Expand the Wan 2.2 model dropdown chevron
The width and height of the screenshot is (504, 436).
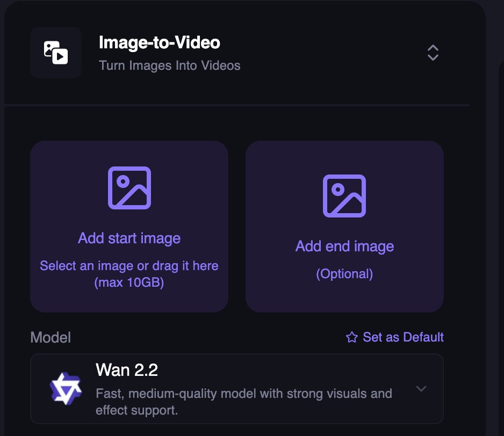click(x=422, y=389)
